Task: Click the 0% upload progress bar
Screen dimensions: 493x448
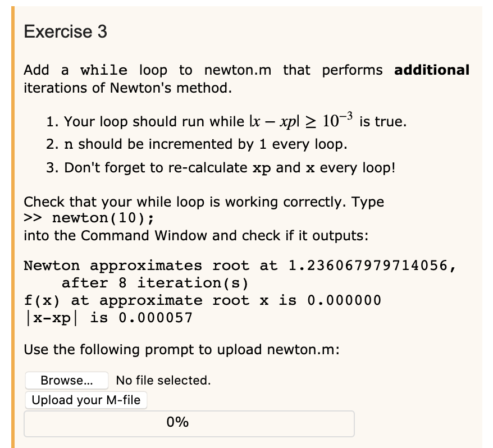Action: pos(189,423)
